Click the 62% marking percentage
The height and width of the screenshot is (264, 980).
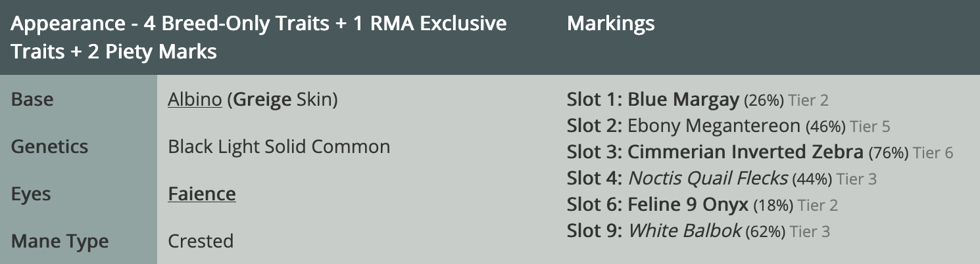point(765,232)
